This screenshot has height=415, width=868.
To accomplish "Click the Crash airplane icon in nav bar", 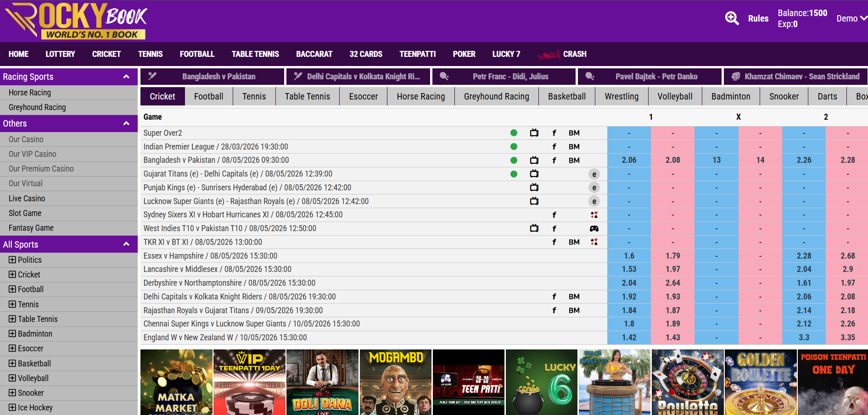I will [549, 54].
